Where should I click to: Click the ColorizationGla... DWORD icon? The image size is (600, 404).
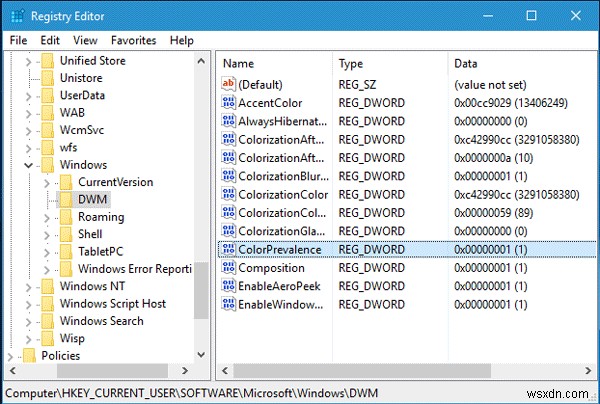[x=228, y=231]
